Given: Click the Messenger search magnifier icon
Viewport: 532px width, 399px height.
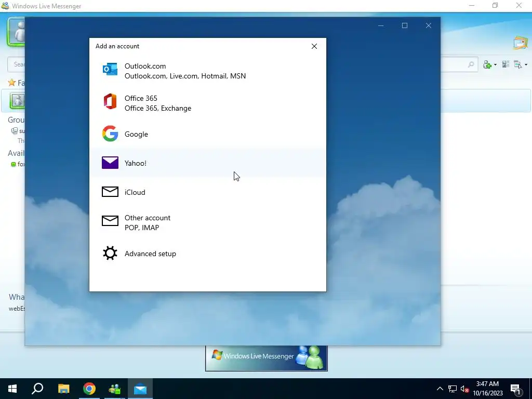Looking at the screenshot, I should coord(471,64).
